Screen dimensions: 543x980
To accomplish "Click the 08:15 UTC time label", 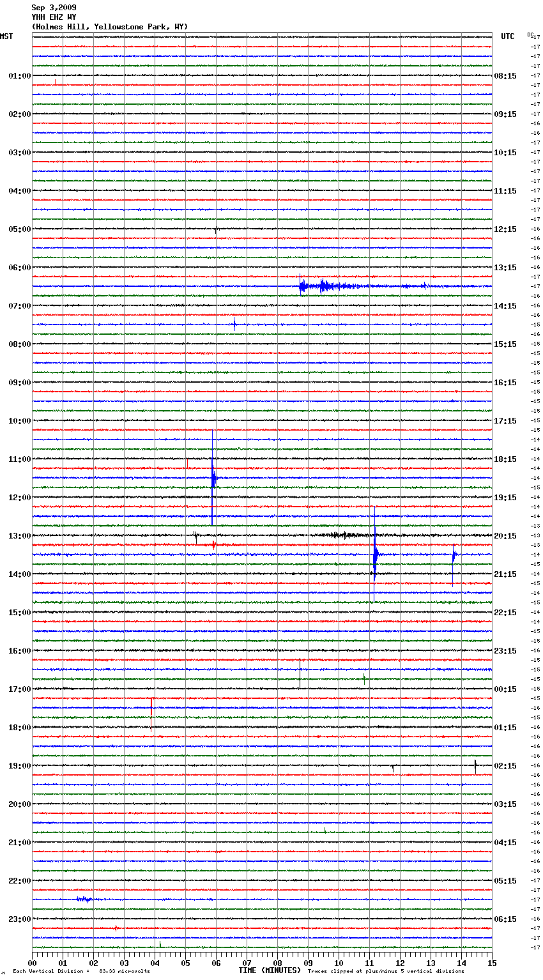I will pyautogui.click(x=505, y=76).
